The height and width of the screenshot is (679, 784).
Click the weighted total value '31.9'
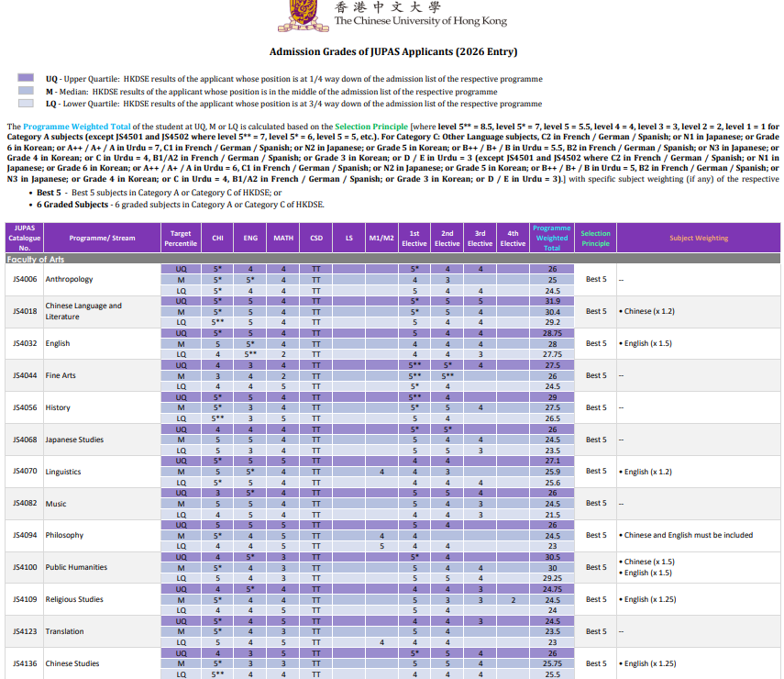tap(553, 301)
